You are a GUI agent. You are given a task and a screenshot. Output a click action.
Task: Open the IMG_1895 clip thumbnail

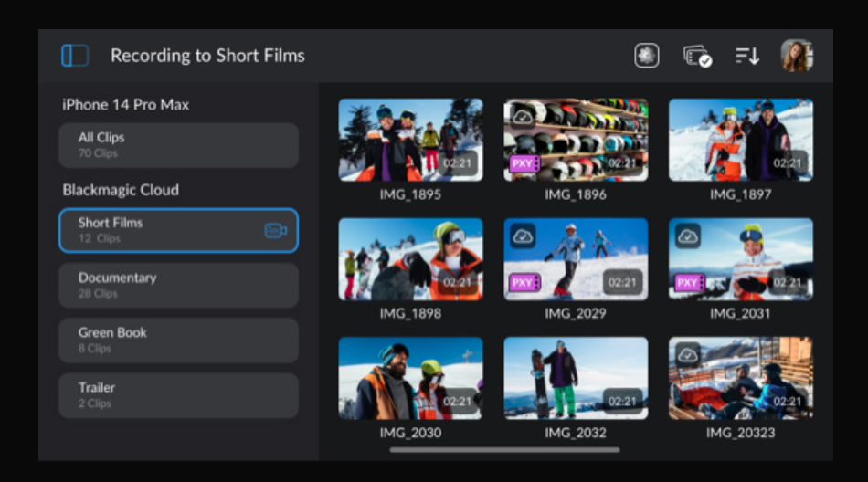point(410,140)
